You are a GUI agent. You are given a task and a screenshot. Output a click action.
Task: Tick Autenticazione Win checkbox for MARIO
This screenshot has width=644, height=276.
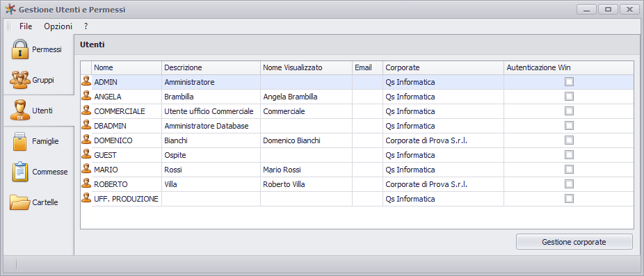pyautogui.click(x=569, y=170)
